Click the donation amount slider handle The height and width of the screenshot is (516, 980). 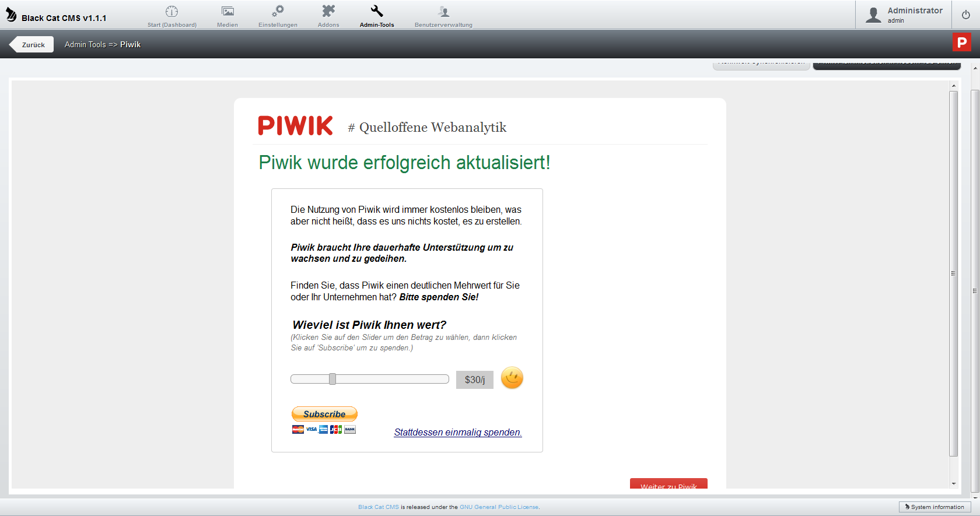[x=332, y=379]
